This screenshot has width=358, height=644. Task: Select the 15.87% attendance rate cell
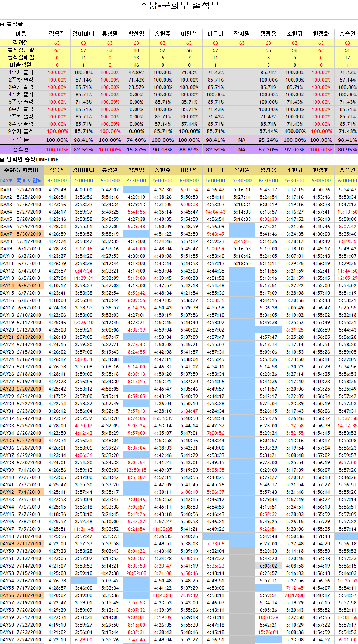click(136, 149)
